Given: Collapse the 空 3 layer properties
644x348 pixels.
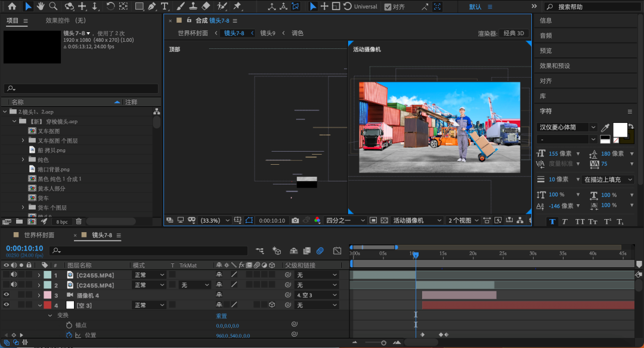Looking at the screenshot, I should tap(39, 305).
